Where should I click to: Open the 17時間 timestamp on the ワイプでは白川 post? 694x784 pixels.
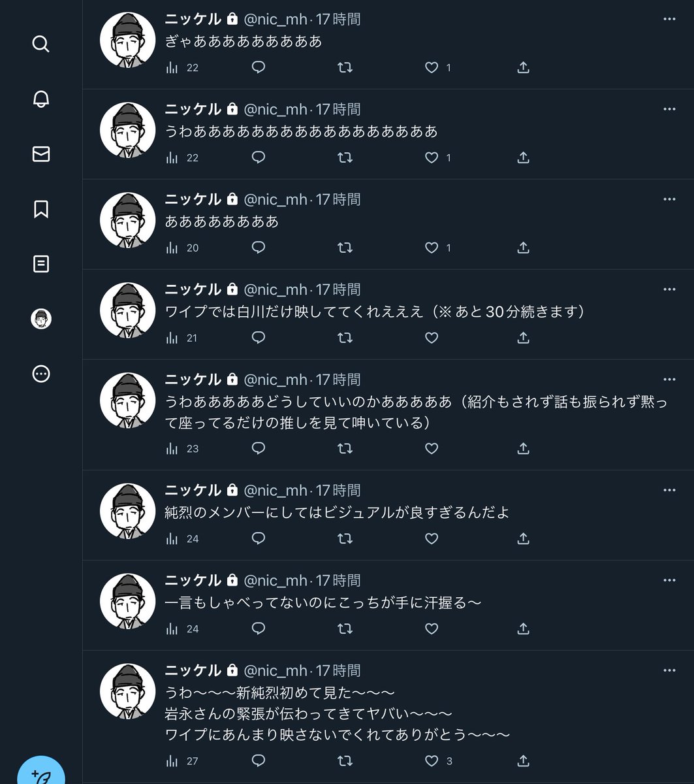(338, 289)
